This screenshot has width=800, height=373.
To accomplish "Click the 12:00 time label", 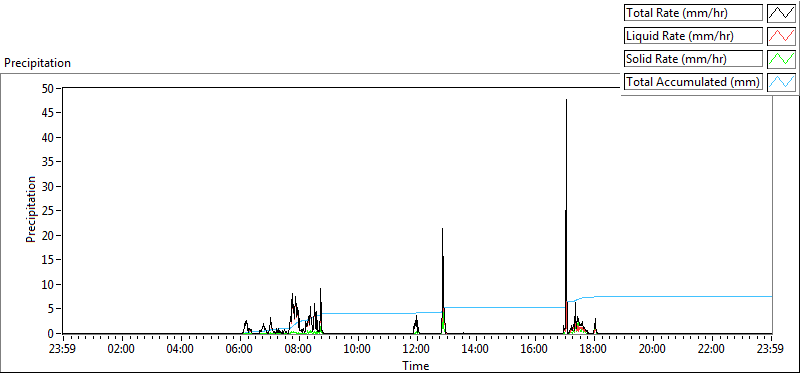I will coord(417,349).
